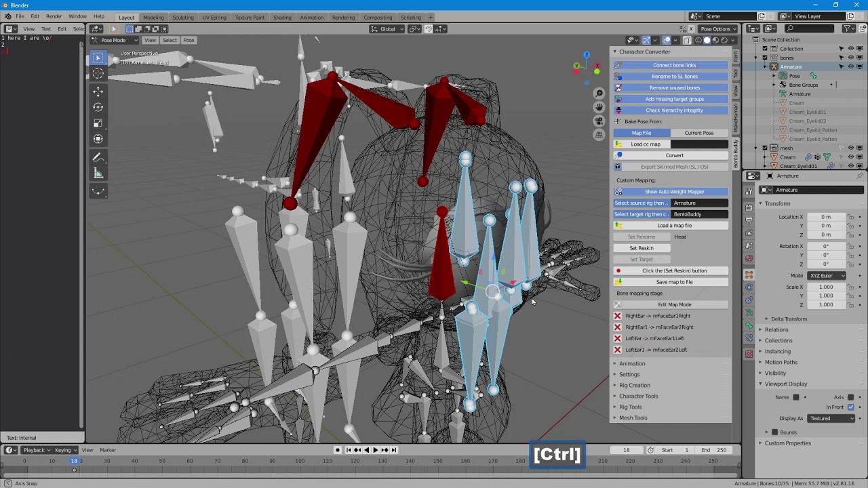868x488 pixels.
Task: Open the outliner filter funnel icon
Action: click(848, 28)
